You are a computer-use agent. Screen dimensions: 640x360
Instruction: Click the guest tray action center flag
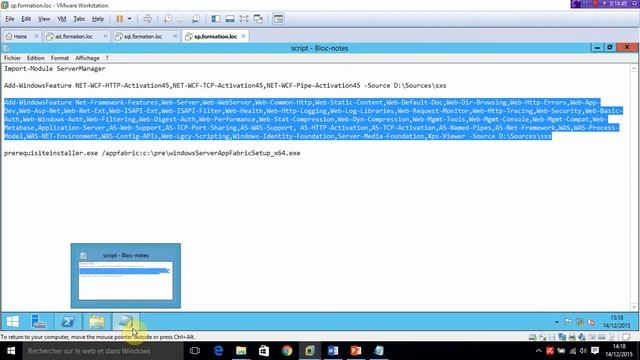[568, 322]
